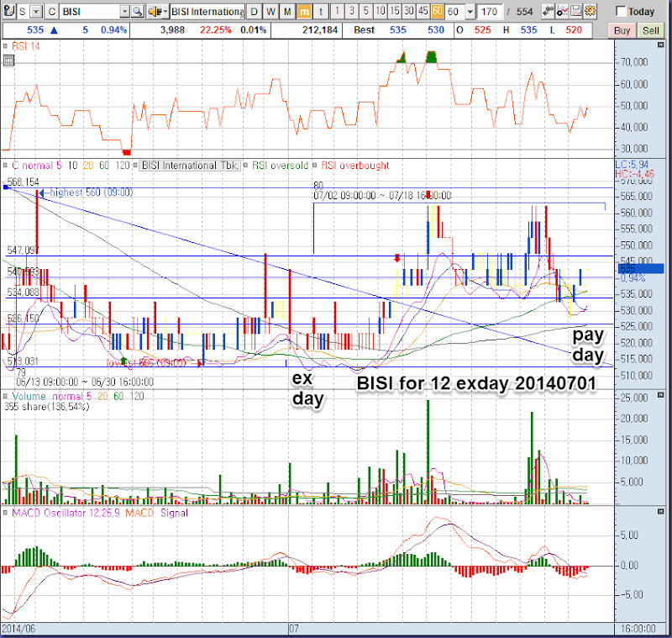Image resolution: width=672 pixels, height=638 pixels.
Task: Click the RSI panel table icon
Action: [8, 61]
